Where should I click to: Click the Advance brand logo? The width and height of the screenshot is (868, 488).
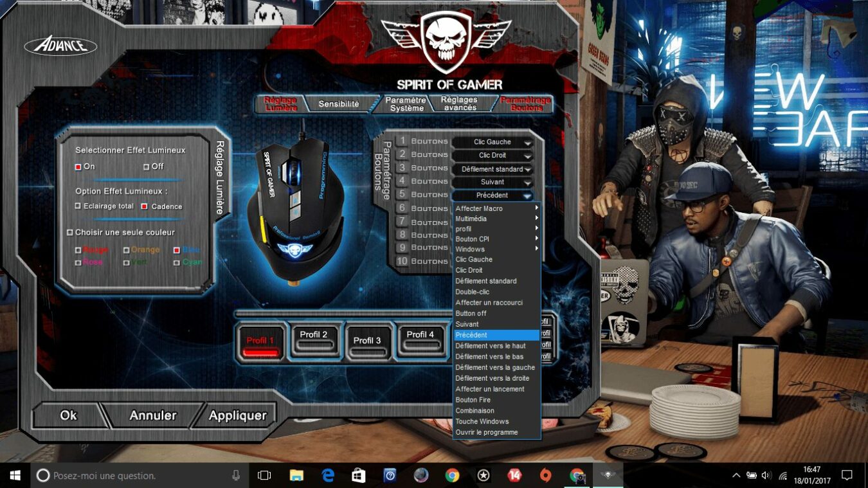point(60,46)
